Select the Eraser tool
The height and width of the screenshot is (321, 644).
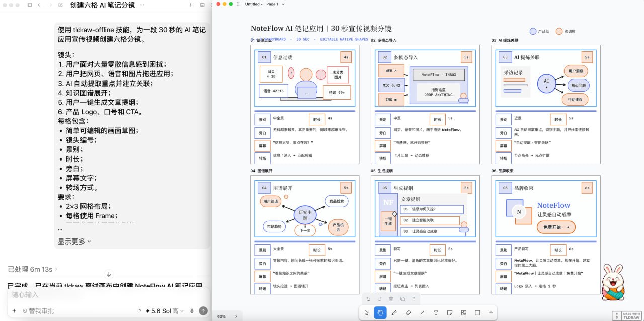408,312
